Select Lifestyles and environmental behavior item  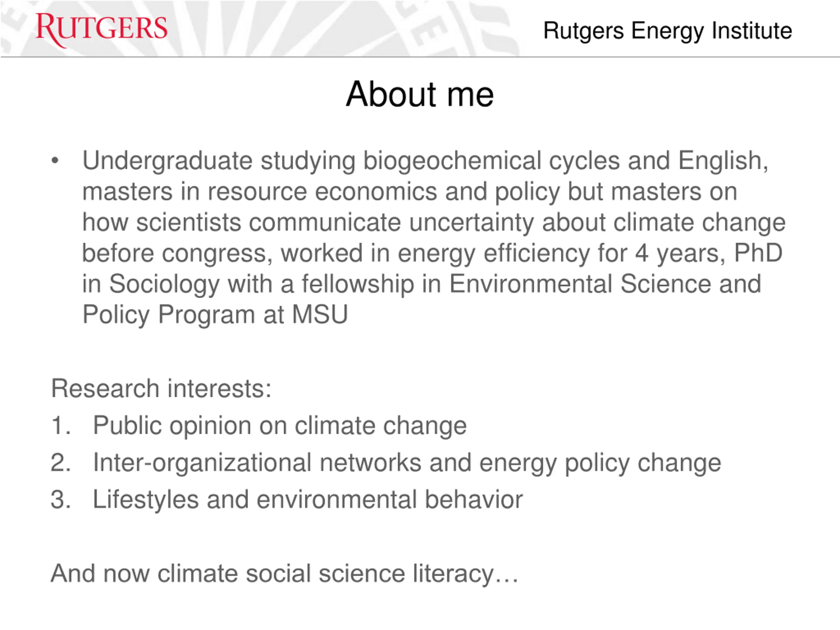point(308,500)
